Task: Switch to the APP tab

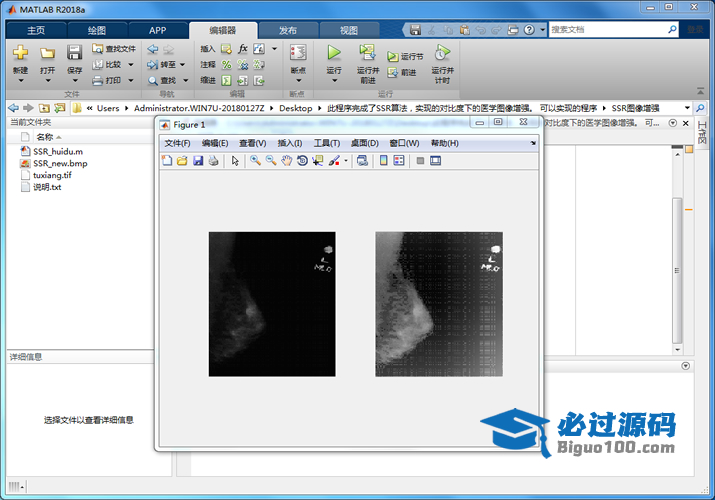Action: [x=158, y=31]
